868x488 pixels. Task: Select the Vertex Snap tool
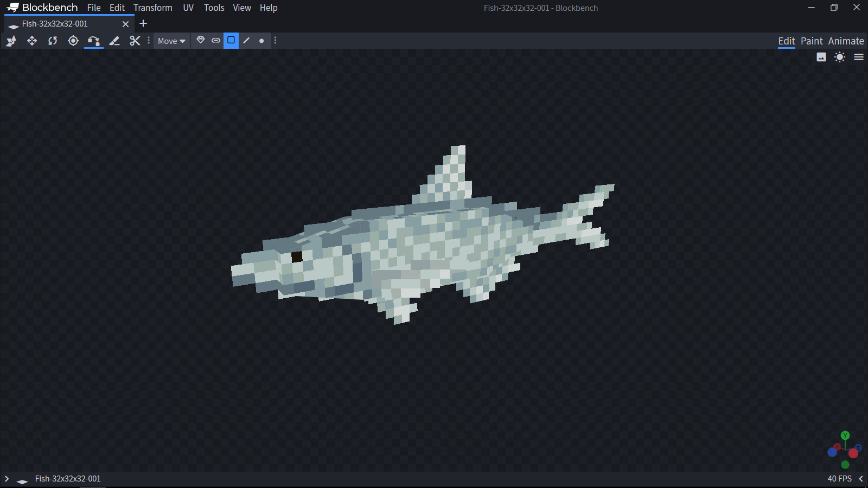pos(94,41)
